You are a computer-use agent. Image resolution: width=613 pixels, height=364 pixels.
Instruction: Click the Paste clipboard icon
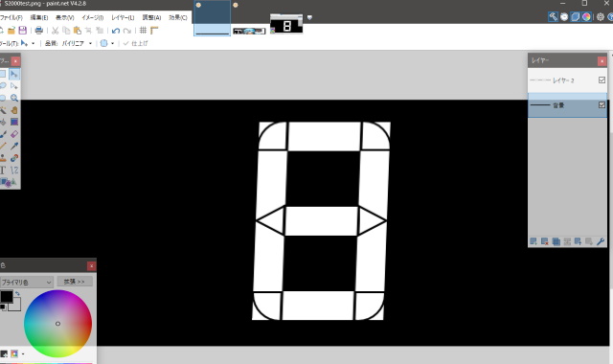78,30
